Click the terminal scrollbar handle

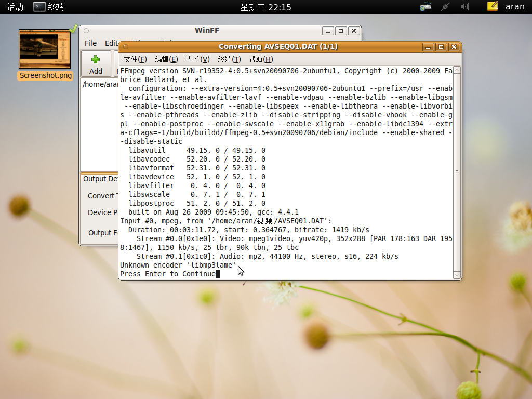[x=457, y=172]
